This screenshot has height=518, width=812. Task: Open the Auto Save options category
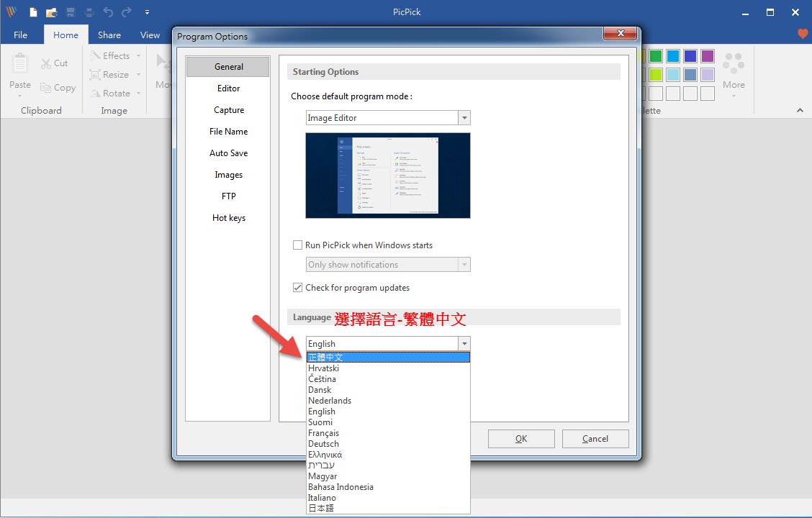coord(228,153)
